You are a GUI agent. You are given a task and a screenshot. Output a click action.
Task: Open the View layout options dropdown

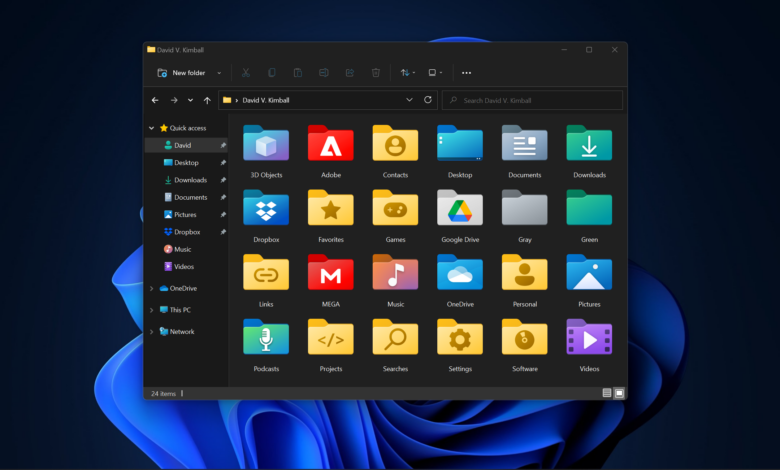click(x=435, y=73)
